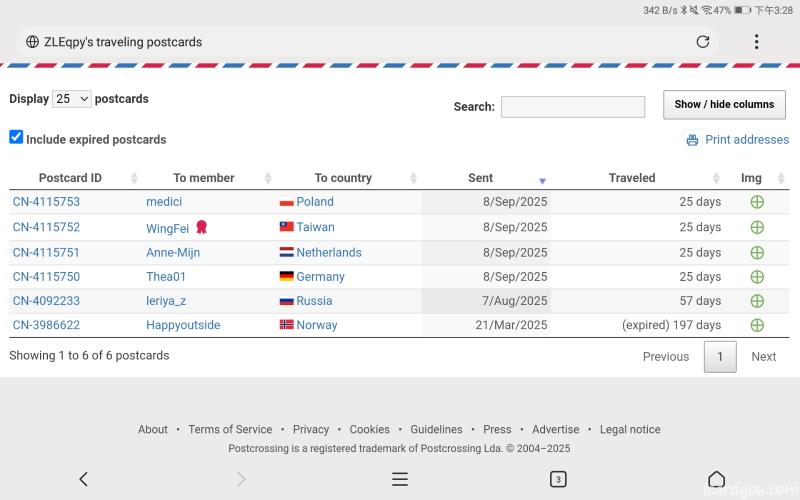Viewport: 800px width, 500px height.
Task: Sort table by To country column
Action: coord(343,178)
